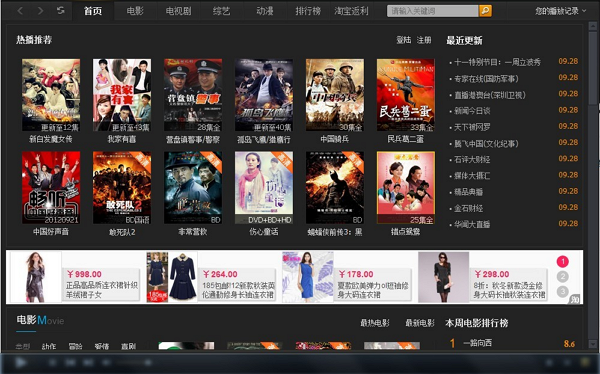The width and height of the screenshot is (600, 374).
Task: Open 华闻大直播 entry
Action: (x=472, y=224)
